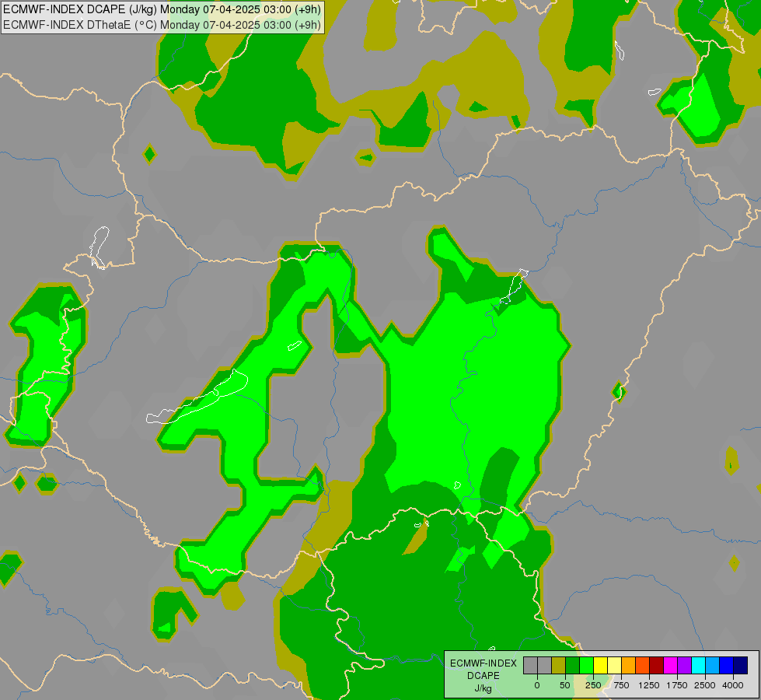Click the DThetaE (°C) title line
Screen dimensions: 761x700
tap(162, 24)
